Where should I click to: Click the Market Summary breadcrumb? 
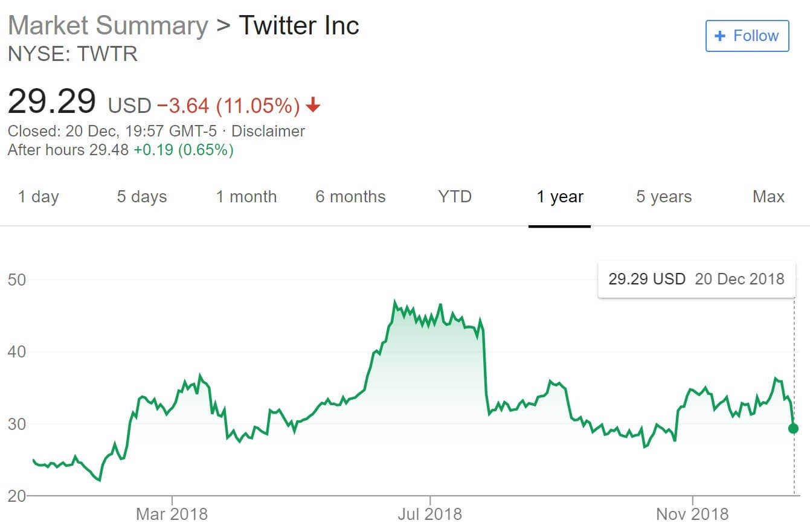tap(108, 26)
